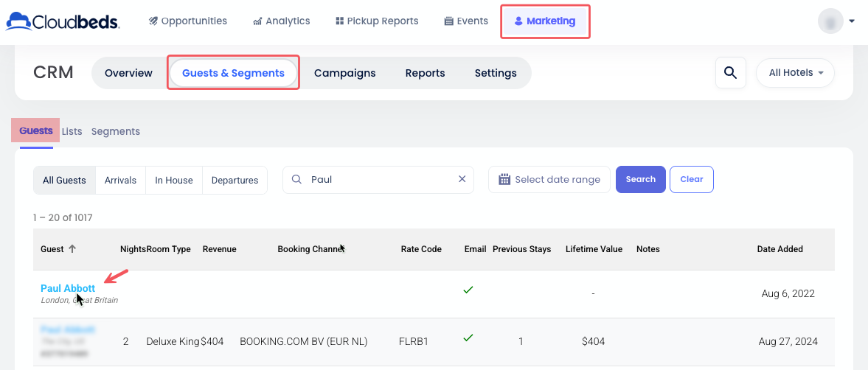This screenshot has height=370, width=868.
Task: Click the Cloudbeds logo
Action: click(63, 21)
